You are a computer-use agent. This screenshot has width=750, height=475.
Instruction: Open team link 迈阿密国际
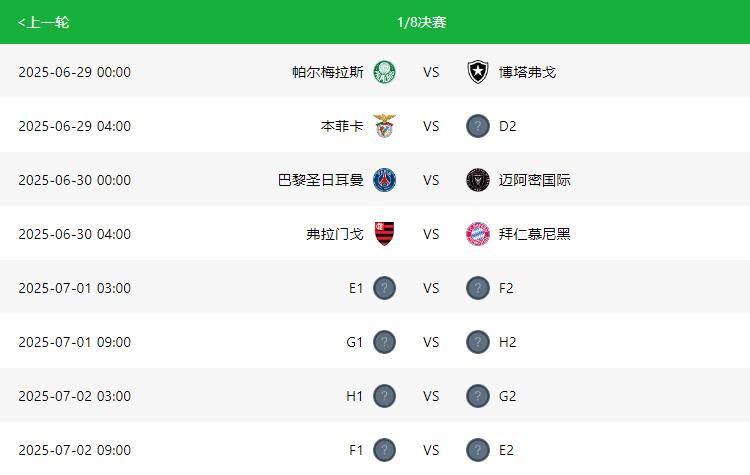534,180
